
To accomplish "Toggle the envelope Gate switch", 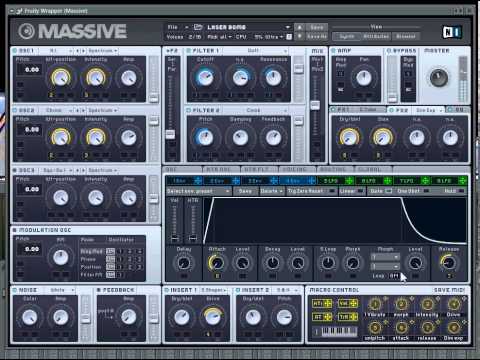I will click(389, 191).
